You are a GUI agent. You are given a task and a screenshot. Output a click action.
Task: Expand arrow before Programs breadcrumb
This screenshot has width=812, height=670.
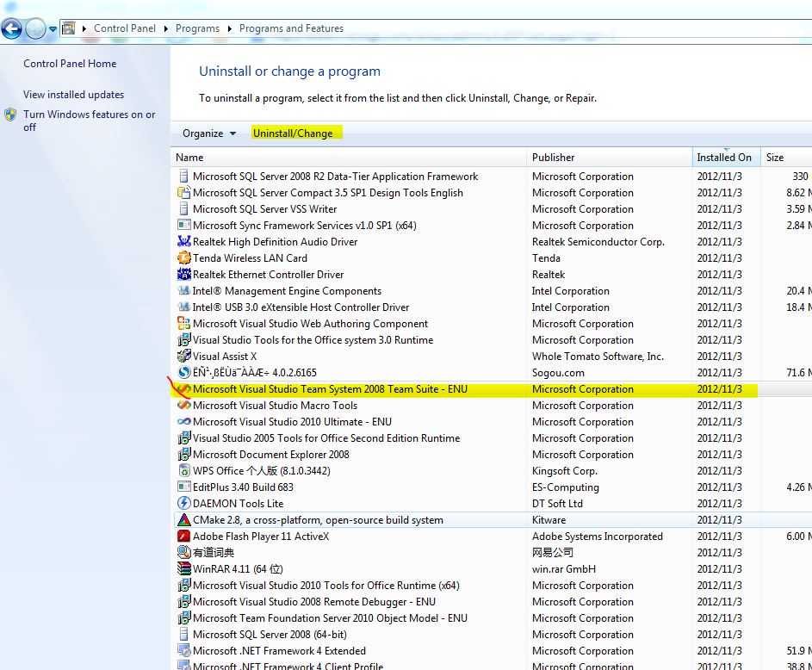[165, 29]
